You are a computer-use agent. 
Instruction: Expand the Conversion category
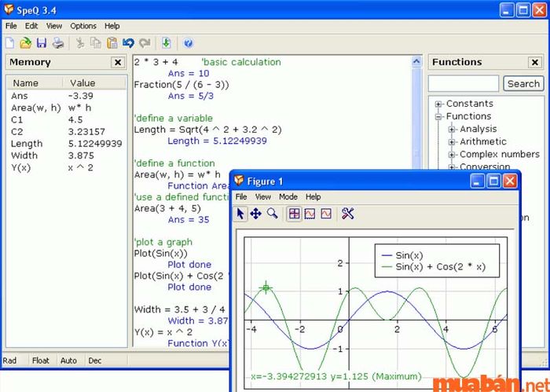tap(452, 167)
